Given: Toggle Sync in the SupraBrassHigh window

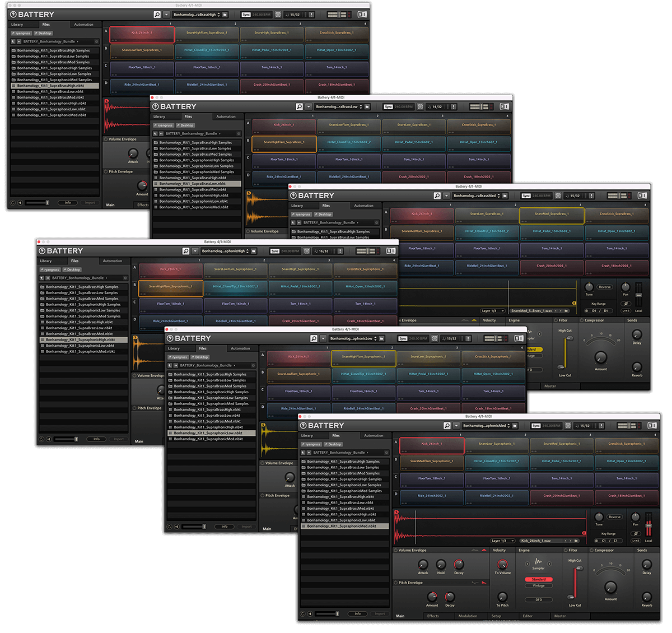Looking at the screenshot, I should (x=246, y=14).
